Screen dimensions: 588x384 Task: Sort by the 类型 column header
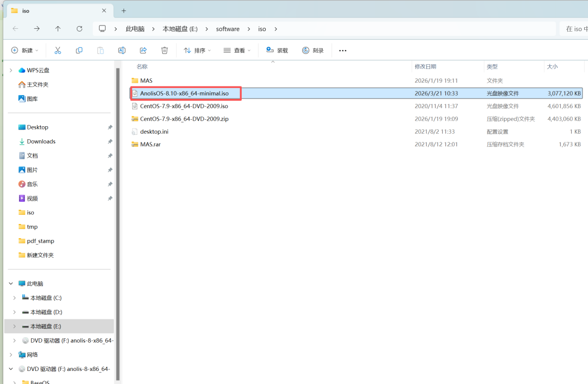pyautogui.click(x=492, y=66)
